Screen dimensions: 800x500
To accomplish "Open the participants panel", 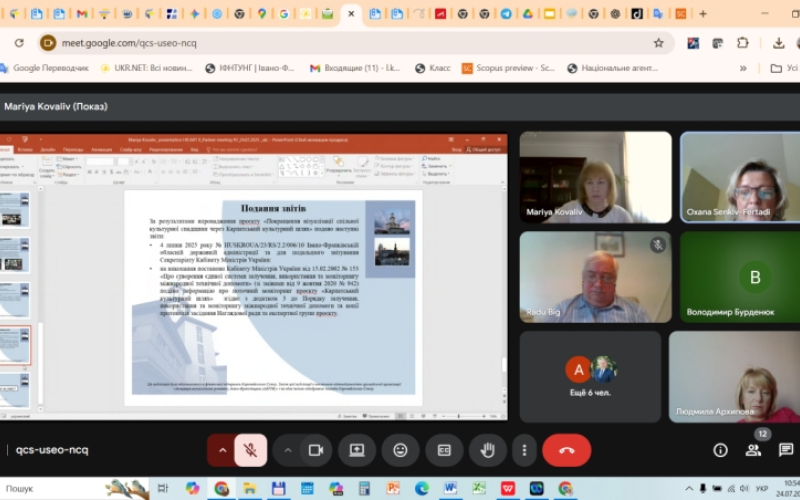I will pos(753,450).
